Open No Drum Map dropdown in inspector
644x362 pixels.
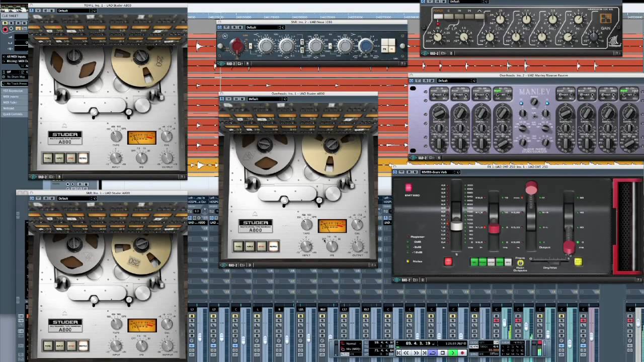[x=16, y=77]
